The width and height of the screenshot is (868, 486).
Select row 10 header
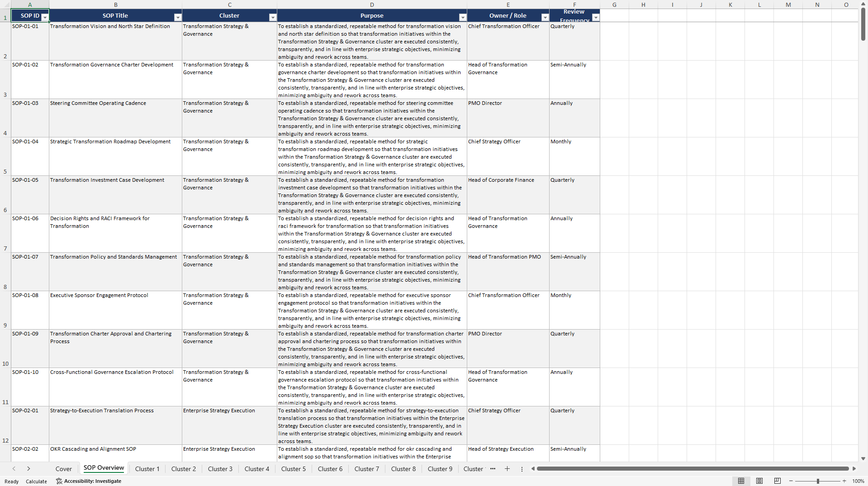tap(5, 349)
